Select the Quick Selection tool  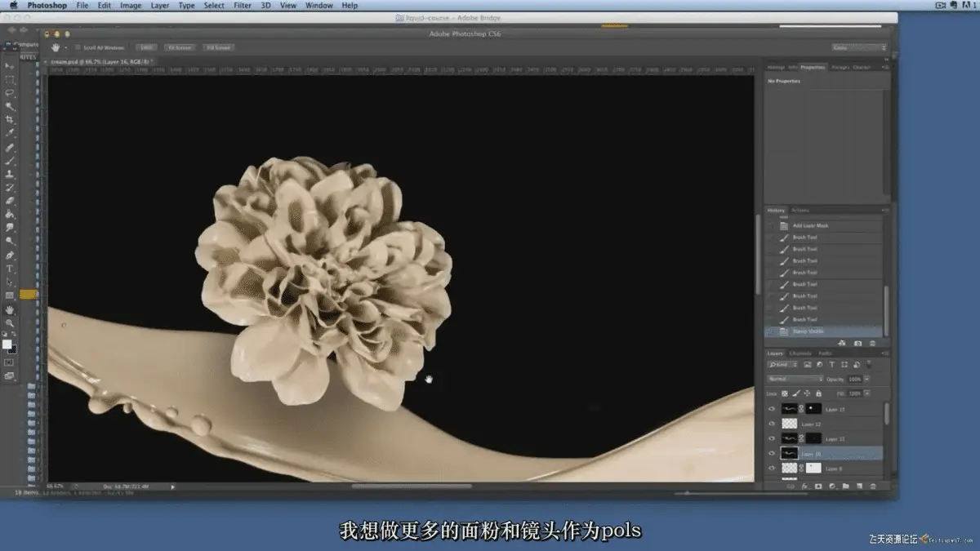click(x=10, y=107)
